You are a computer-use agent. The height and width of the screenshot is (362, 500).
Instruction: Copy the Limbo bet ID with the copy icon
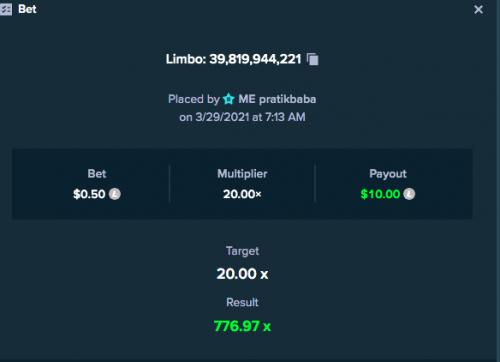point(313,59)
